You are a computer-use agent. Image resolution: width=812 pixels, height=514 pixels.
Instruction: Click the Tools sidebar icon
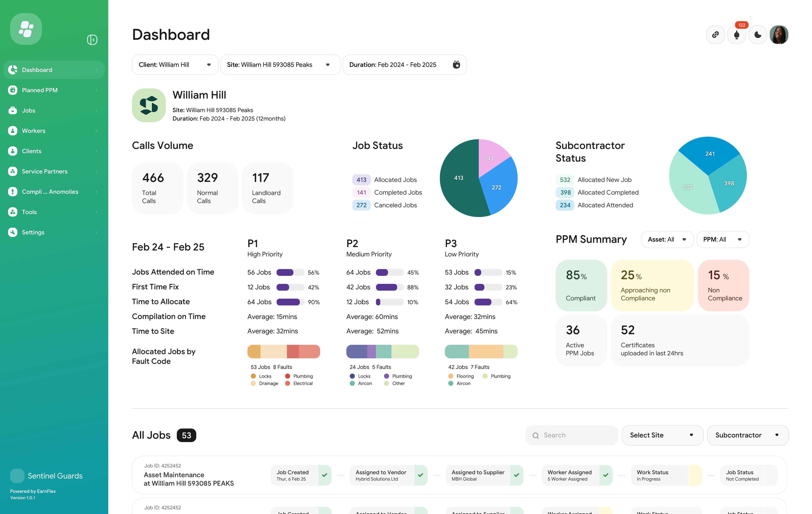[13, 212]
